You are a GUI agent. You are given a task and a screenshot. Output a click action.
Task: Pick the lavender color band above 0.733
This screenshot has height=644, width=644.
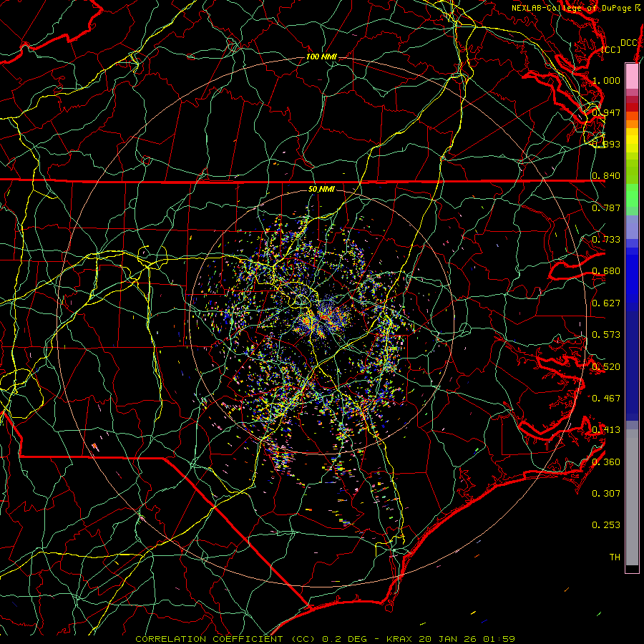coord(632,227)
